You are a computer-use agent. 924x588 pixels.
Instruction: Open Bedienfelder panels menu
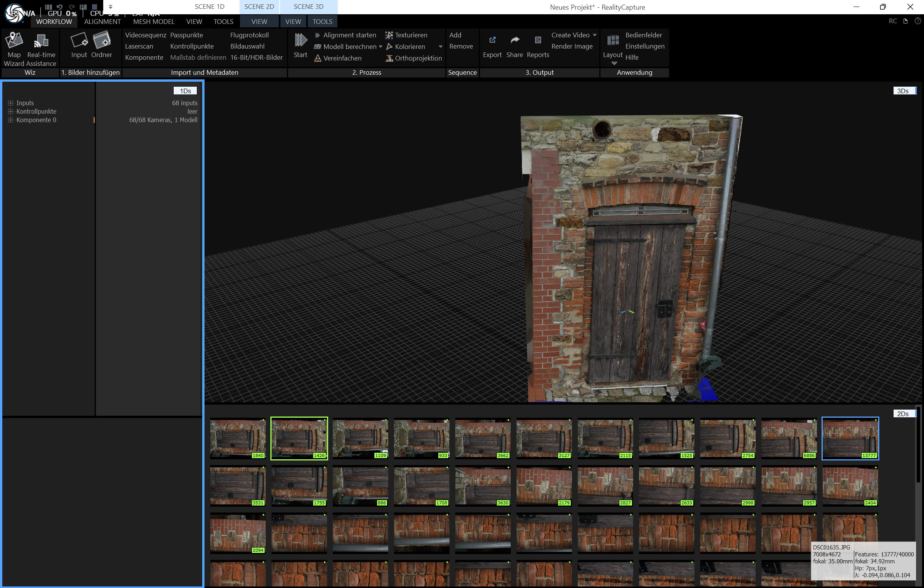[x=644, y=35]
